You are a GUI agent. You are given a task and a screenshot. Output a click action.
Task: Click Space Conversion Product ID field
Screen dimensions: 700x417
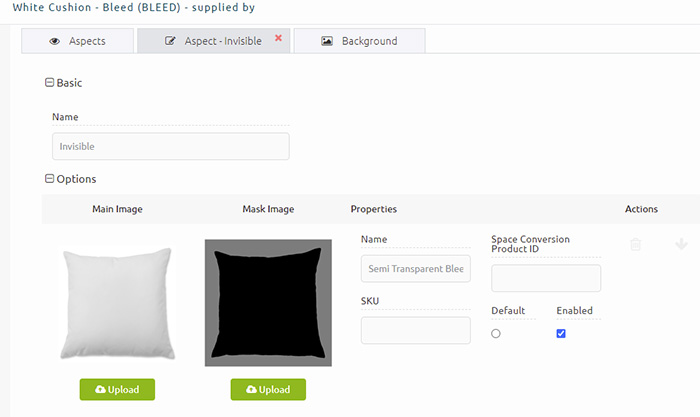(546, 278)
